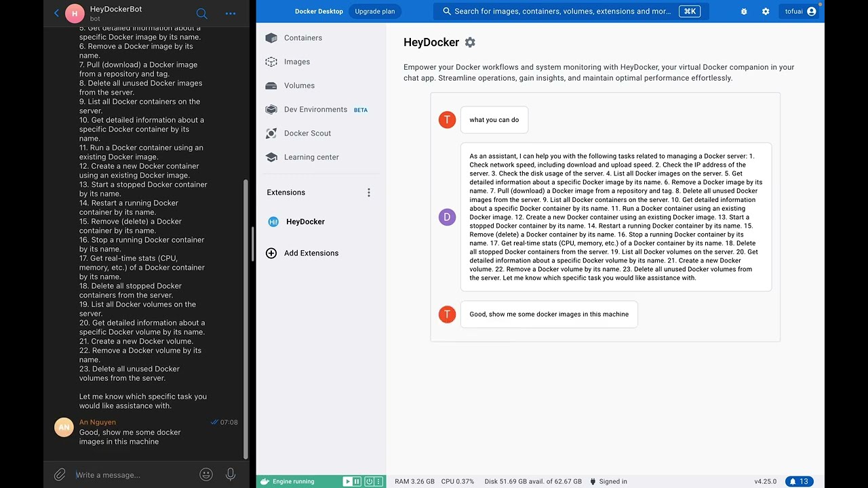The image size is (868, 488).
Task: Click the An Nguyen sender name
Action: (98, 422)
